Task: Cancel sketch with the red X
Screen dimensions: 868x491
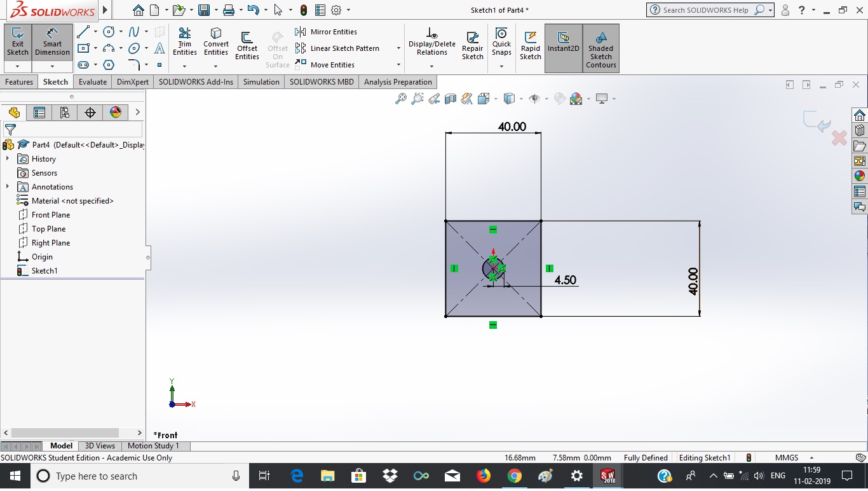Action: (x=839, y=138)
